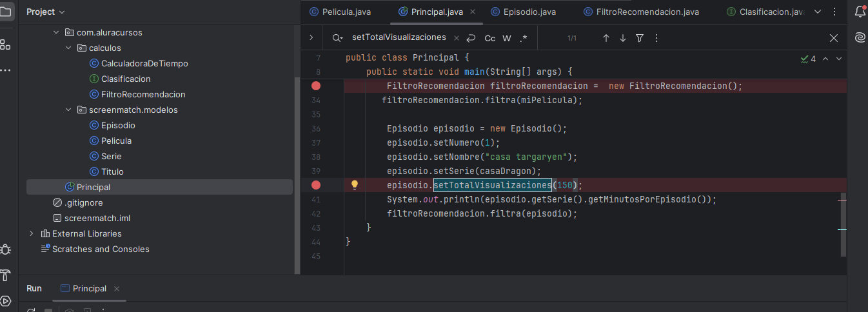The width and height of the screenshot is (868, 312).
Task: Jump to previous highlighted problem arrow
Action: 825,59
